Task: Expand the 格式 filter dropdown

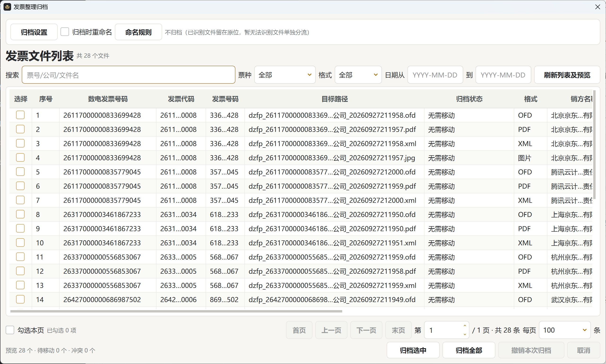Action: pyautogui.click(x=358, y=75)
